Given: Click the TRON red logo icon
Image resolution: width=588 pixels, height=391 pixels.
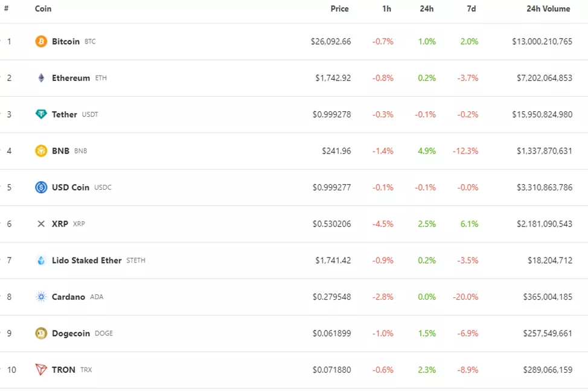Looking at the screenshot, I should click(41, 370).
